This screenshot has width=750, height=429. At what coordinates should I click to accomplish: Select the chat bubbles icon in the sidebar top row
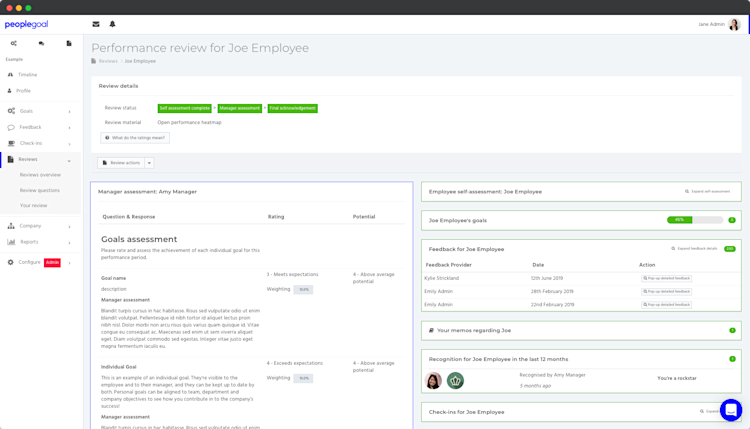tap(41, 43)
